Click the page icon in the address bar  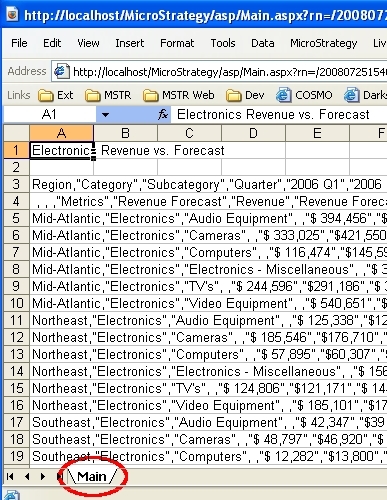[x=62, y=71]
